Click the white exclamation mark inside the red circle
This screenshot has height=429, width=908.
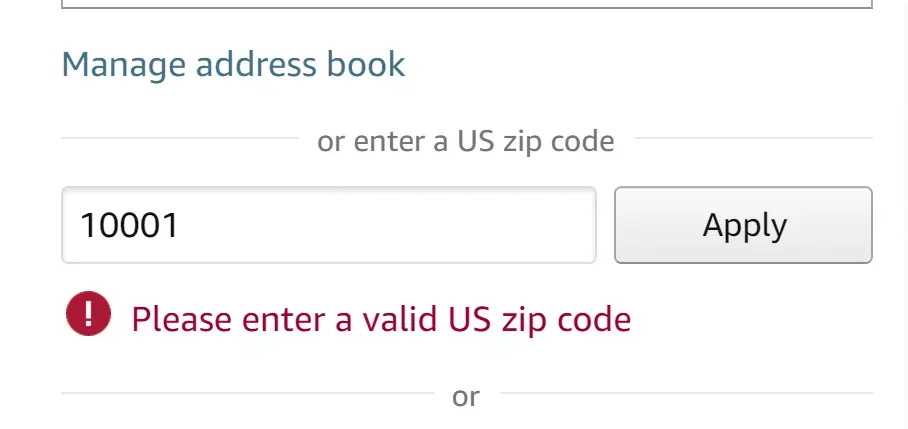point(88,313)
